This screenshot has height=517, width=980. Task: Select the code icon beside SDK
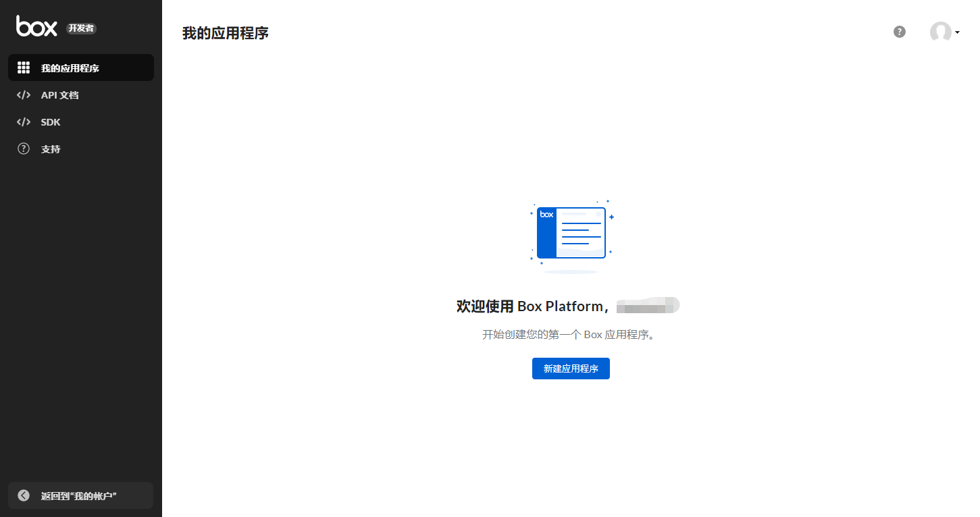pyautogui.click(x=24, y=121)
